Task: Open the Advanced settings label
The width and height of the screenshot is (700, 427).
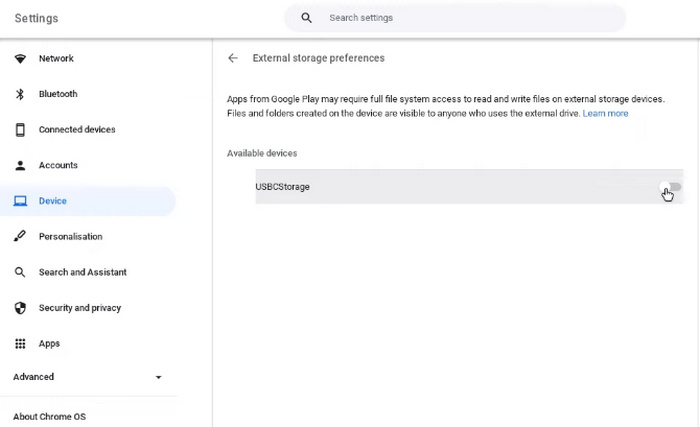Action: (x=33, y=377)
